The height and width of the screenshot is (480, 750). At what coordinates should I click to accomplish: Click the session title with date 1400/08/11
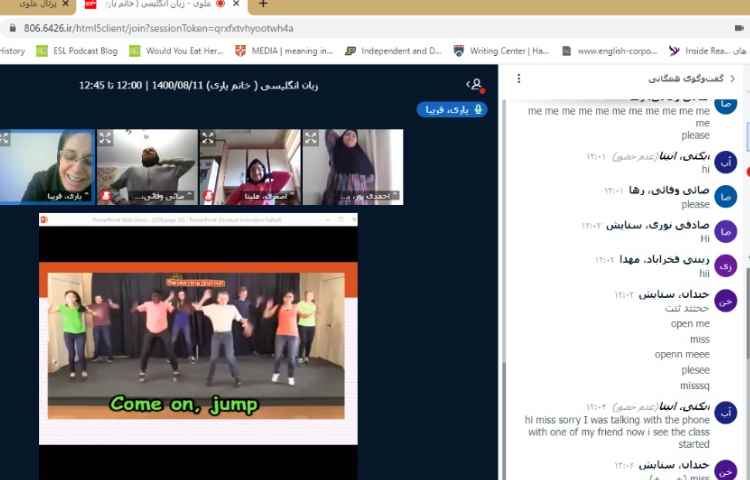coord(199,86)
